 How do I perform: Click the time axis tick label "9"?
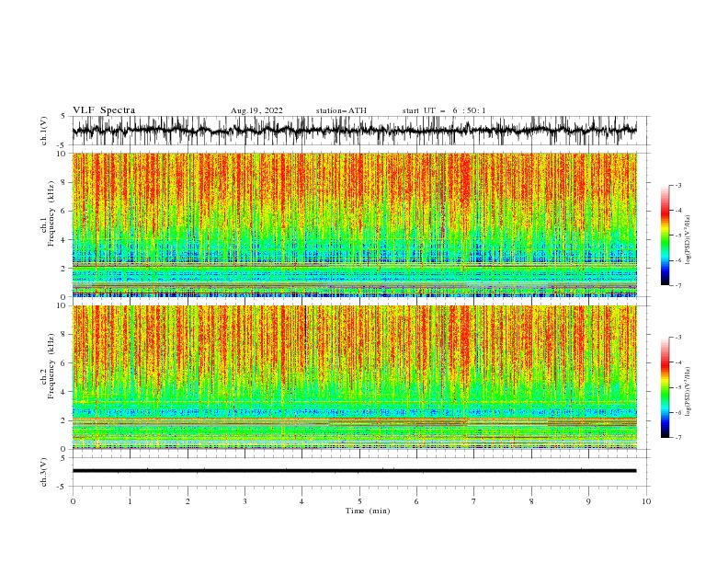click(x=588, y=501)
